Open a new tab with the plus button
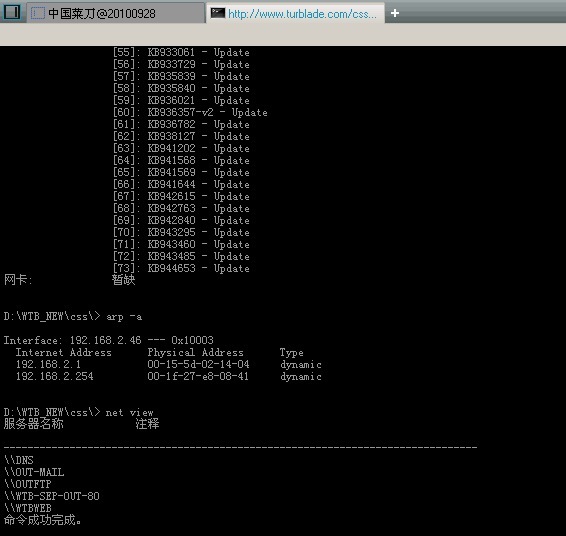The image size is (566, 536). [395, 13]
